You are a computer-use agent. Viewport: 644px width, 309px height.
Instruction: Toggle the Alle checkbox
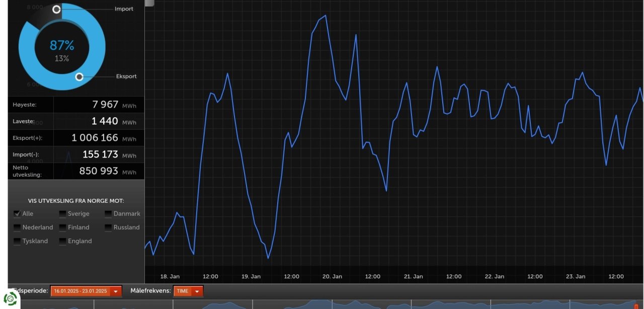coord(17,213)
